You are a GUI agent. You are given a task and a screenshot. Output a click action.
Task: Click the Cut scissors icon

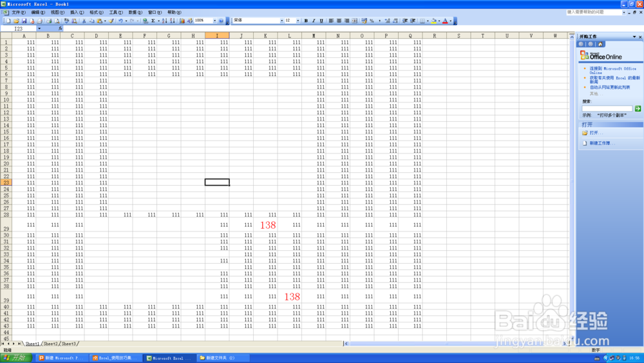[84, 21]
